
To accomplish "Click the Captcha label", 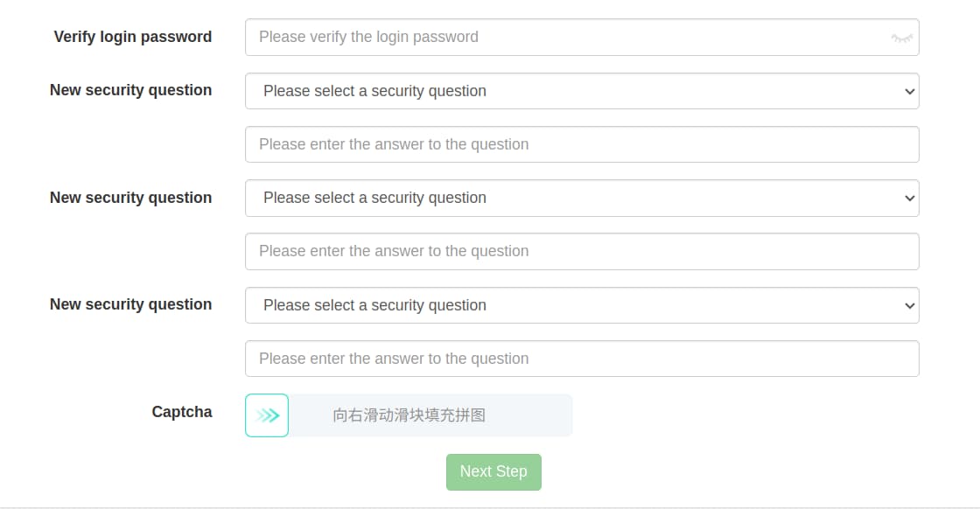I will tap(181, 412).
